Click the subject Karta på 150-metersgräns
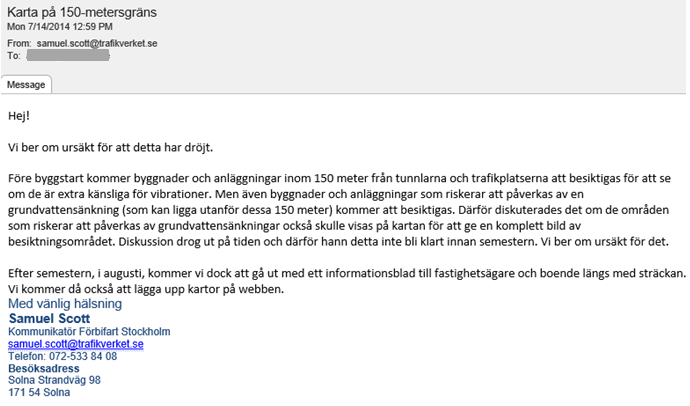 point(82,12)
